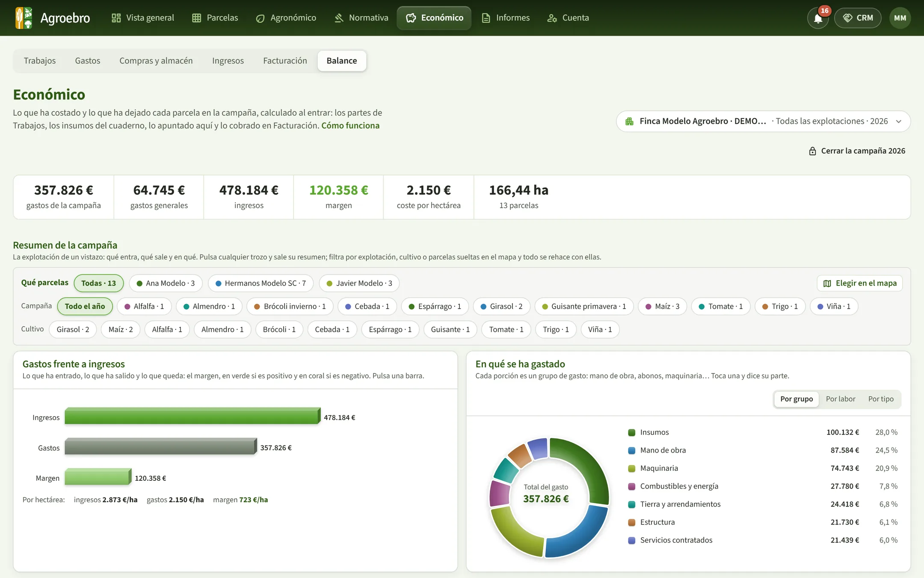Select the Todas · 13 parcel filter

tap(98, 283)
